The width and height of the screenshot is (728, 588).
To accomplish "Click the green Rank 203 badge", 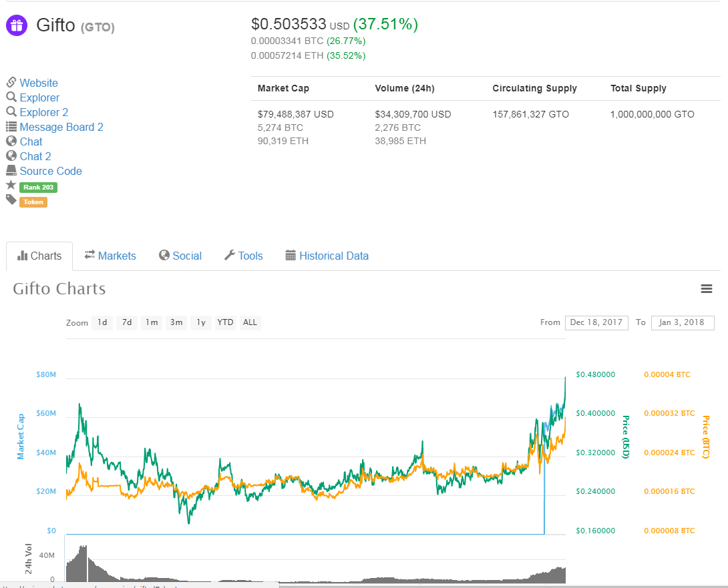I will [x=39, y=188].
